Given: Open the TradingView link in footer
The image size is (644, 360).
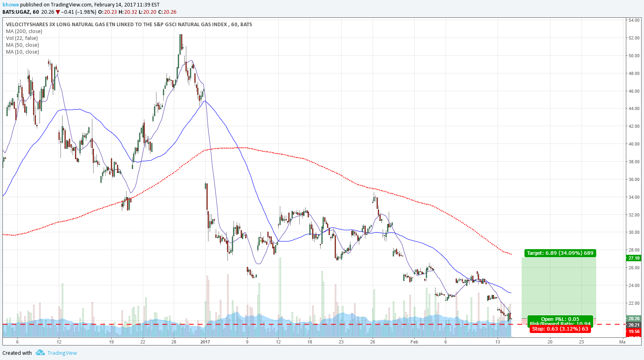Looking at the screenshot, I should tap(62, 353).
